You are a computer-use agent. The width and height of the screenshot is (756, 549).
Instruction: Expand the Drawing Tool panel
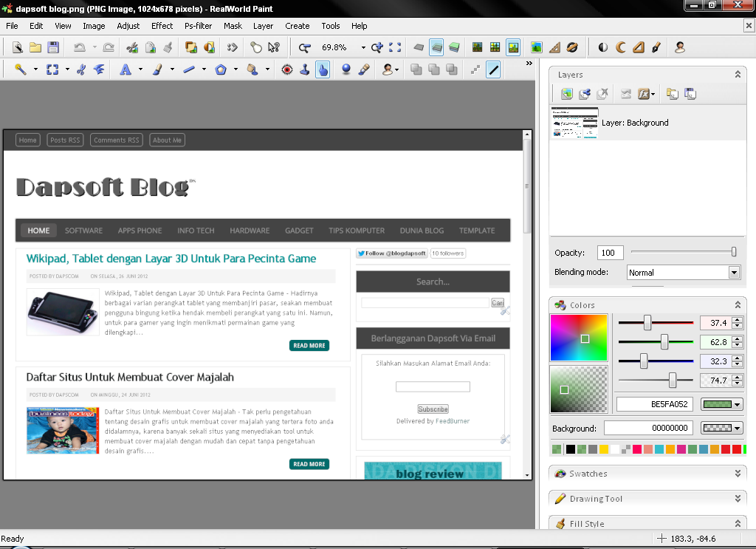738,498
